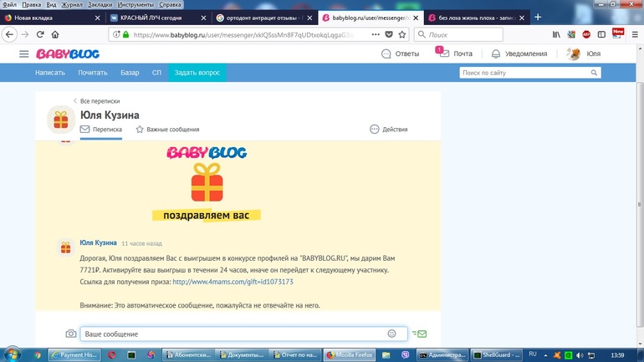644x362 pixels.
Task: Click the camera icon to attach photo
Action: tap(71, 334)
